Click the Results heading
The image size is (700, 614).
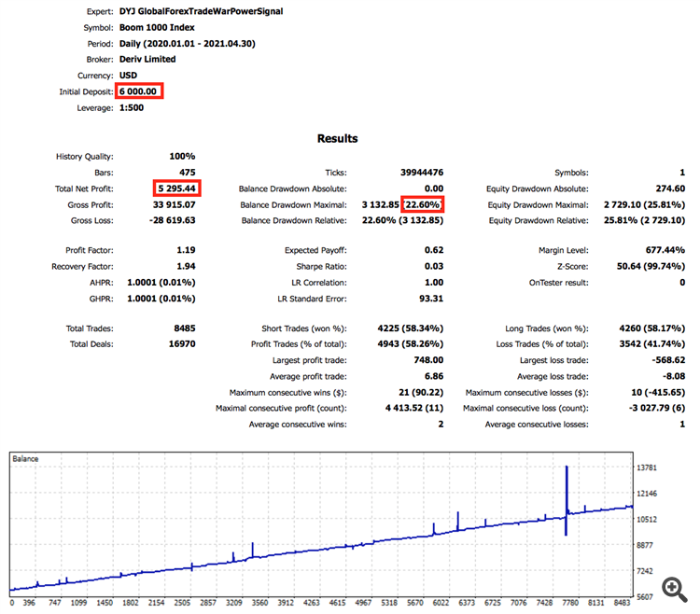point(338,138)
